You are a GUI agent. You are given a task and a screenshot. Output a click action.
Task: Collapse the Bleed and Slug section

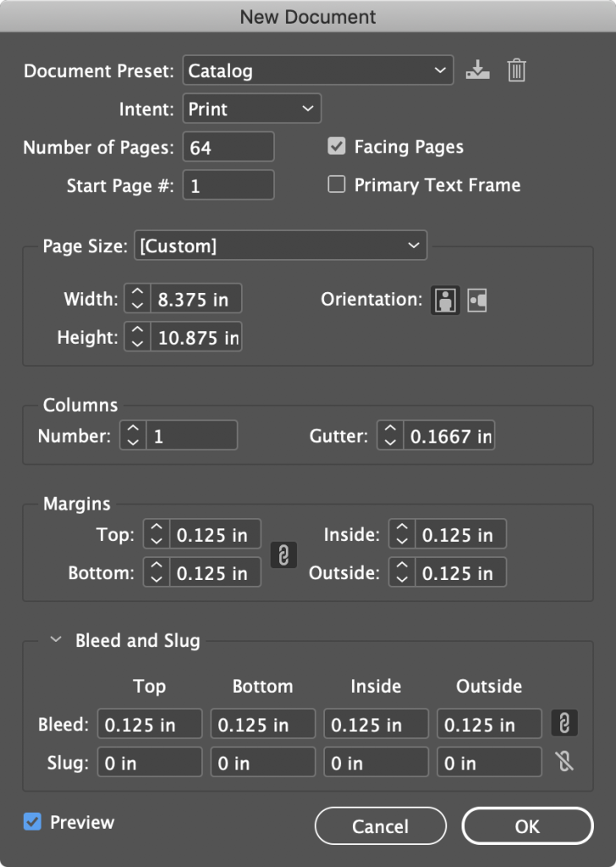(x=56, y=641)
